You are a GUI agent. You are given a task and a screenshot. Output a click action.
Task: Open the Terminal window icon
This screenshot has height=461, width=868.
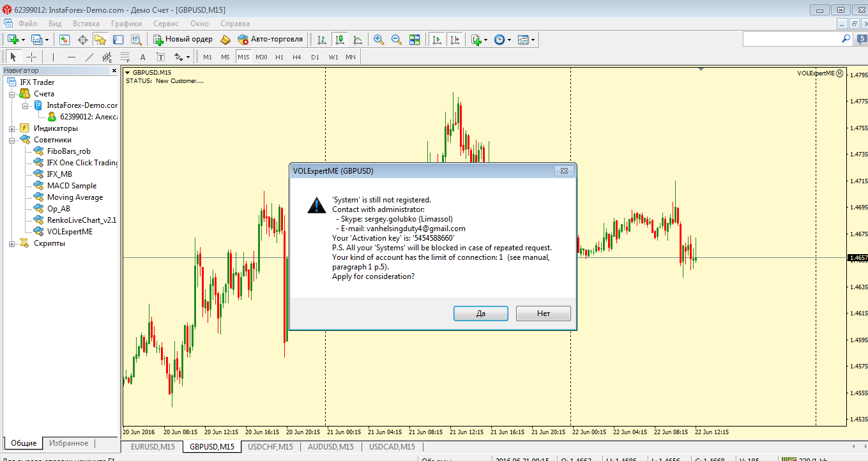click(x=118, y=40)
